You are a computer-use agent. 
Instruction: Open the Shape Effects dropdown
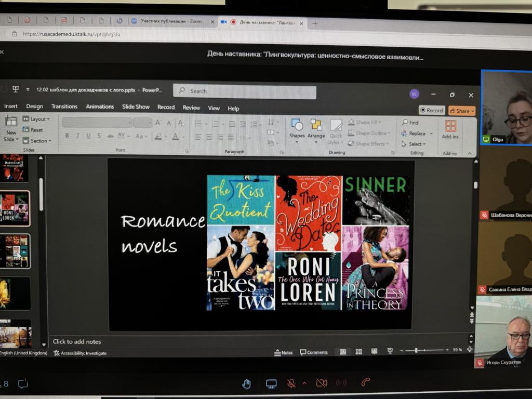(368, 143)
